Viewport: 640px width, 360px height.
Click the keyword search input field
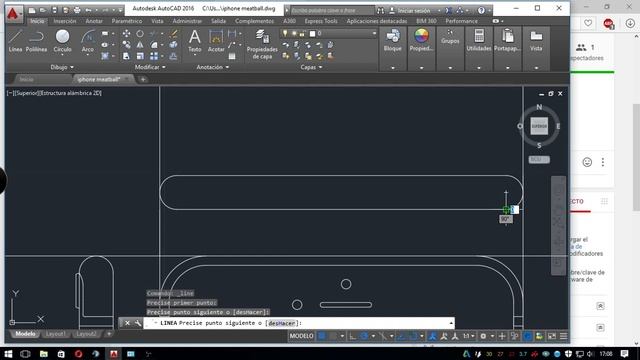(x=331, y=11)
